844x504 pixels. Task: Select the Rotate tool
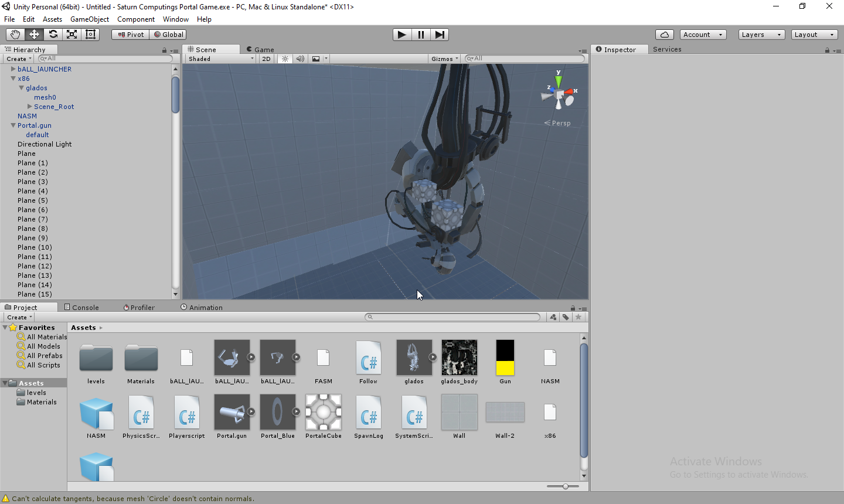pyautogui.click(x=53, y=35)
